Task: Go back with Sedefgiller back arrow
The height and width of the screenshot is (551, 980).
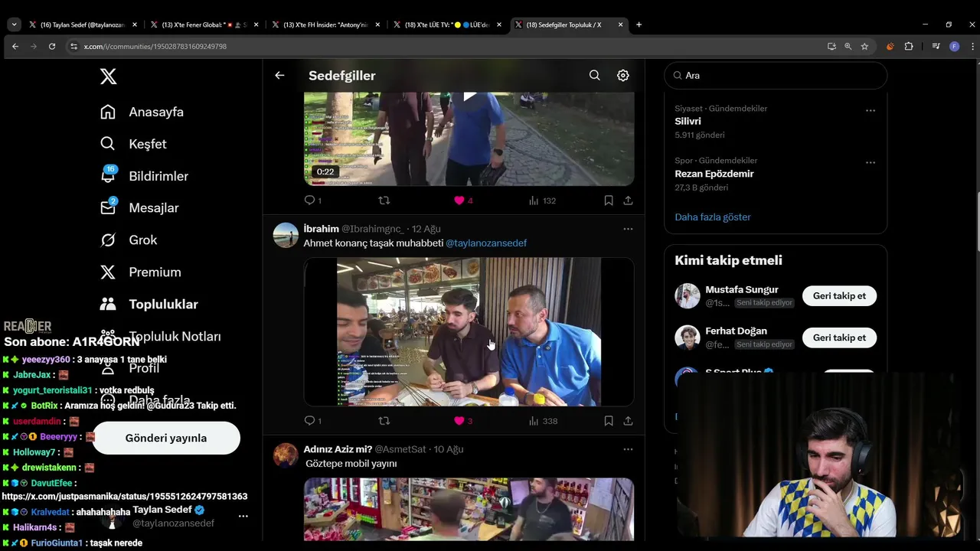Action: (x=279, y=75)
